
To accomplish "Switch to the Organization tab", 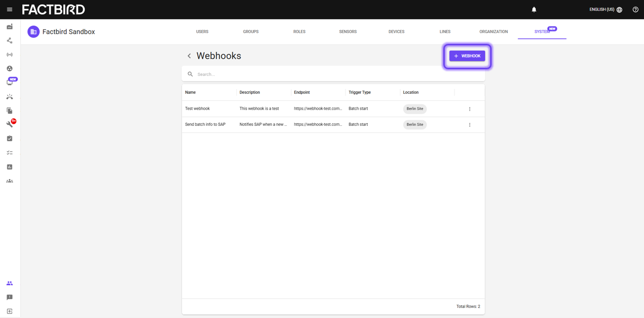I will click(494, 32).
